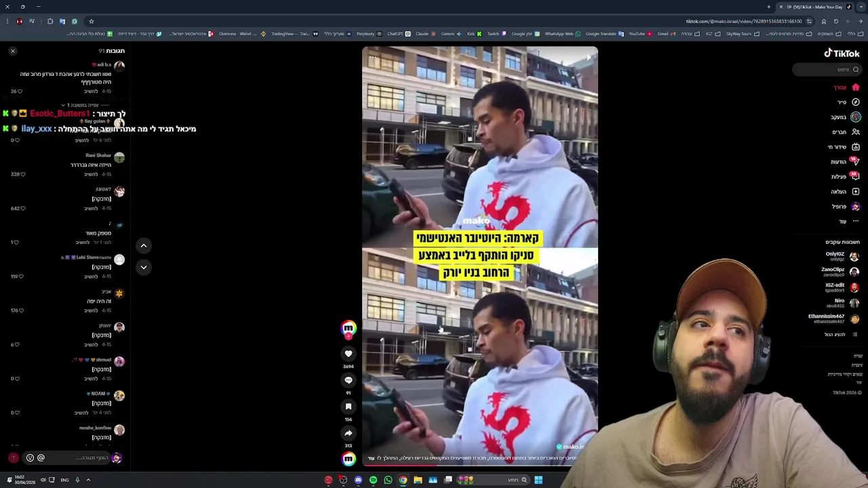Open the YouTube bookmark in the bookmarks bar
Viewport: 868px width, 488px height.
pyautogui.click(x=641, y=34)
